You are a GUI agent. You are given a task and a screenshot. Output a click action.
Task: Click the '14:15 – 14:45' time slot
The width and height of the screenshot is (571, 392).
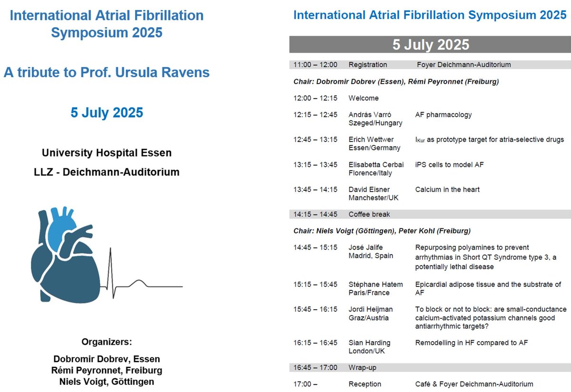click(x=315, y=214)
